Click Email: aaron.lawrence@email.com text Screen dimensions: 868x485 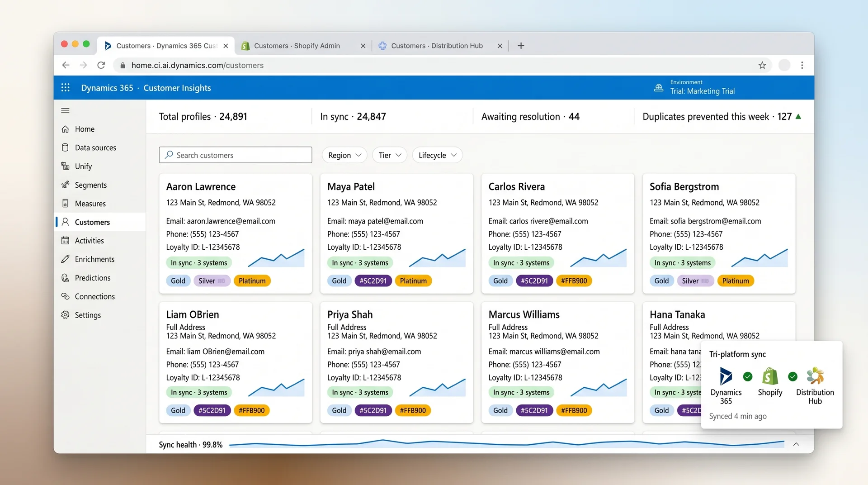(221, 221)
